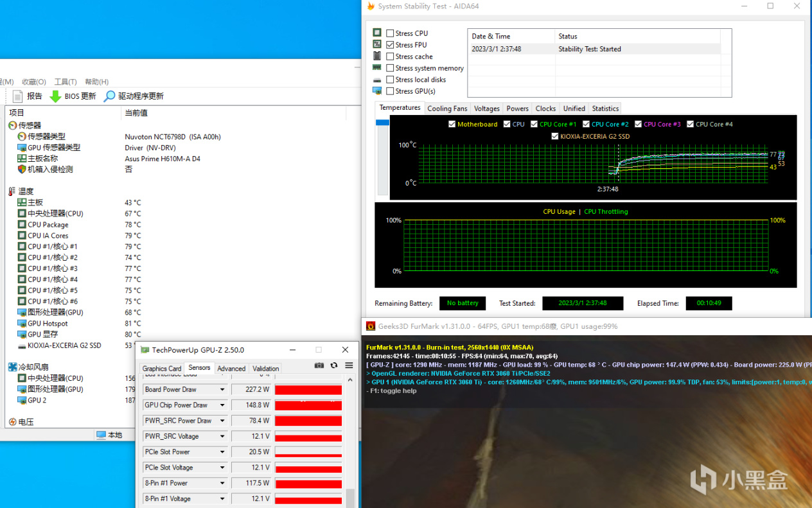Open PCIe Slot Voltage dropdown
Screen dimensions: 812x508
coord(222,468)
